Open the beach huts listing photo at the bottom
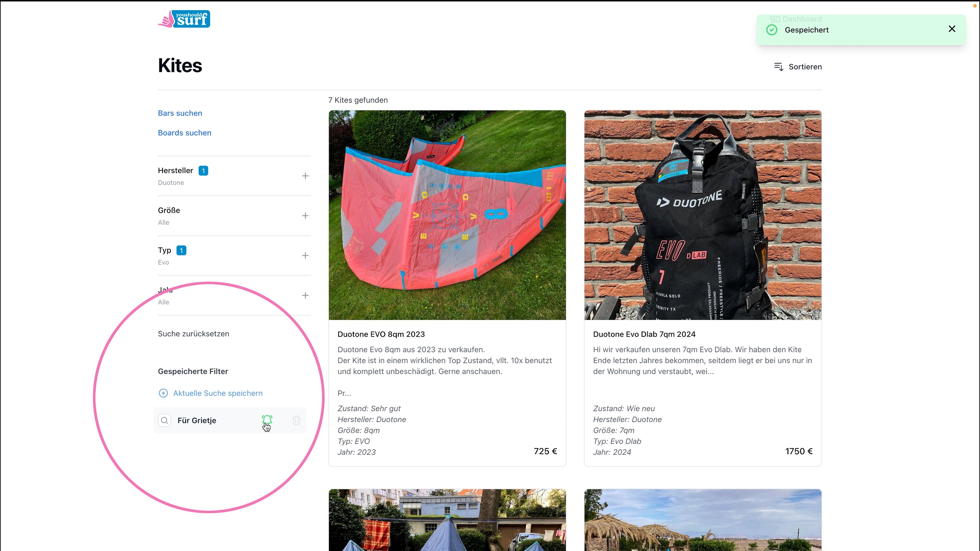Image resolution: width=980 pixels, height=551 pixels. pyautogui.click(x=703, y=520)
